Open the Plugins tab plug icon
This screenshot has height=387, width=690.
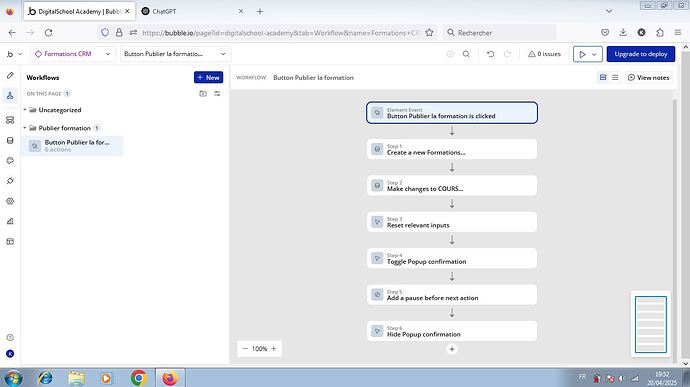(x=10, y=181)
